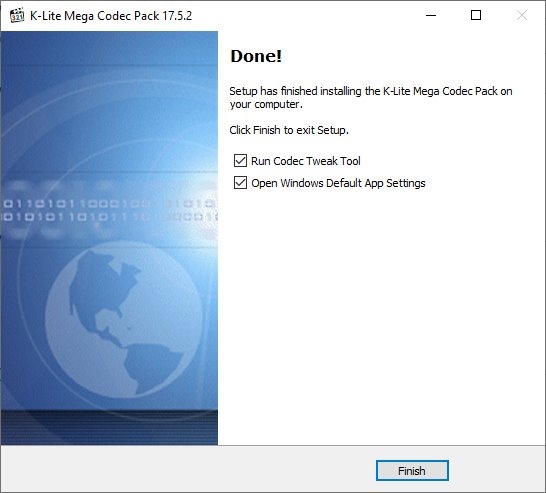Image resolution: width=546 pixels, height=493 pixels.
Task: Click the 'Setup has finished installing' paragraph
Action: (x=371, y=97)
